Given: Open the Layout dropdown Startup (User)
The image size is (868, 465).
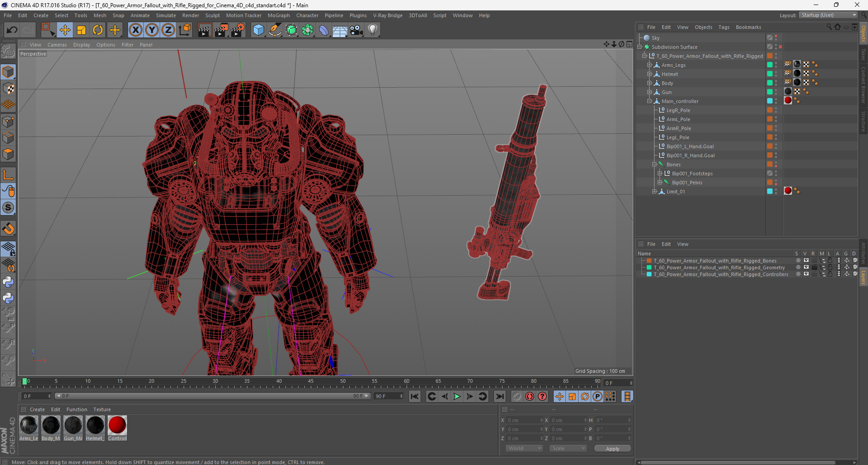Looking at the screenshot, I should [x=829, y=15].
